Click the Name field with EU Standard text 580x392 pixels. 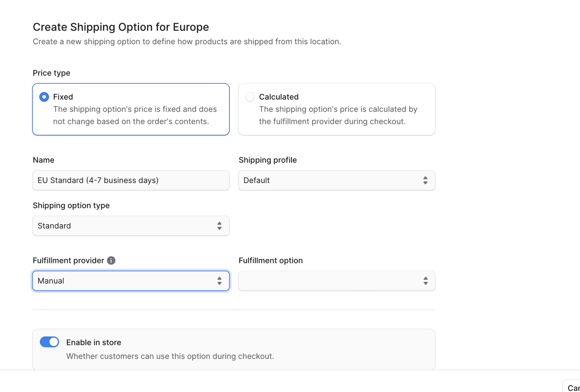pos(130,180)
